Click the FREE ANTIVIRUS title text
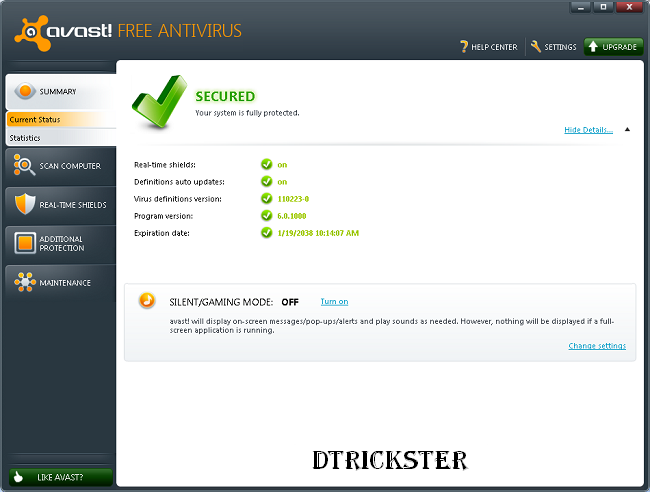This screenshot has width=650, height=492. point(179,31)
